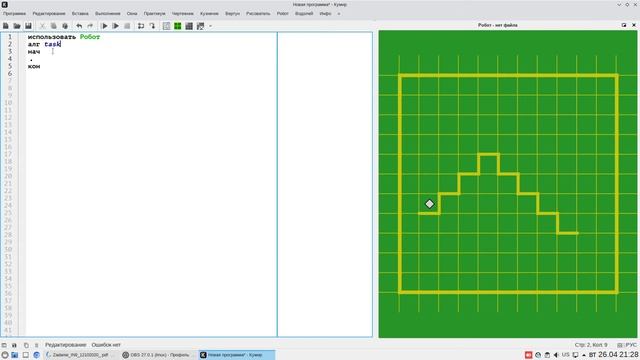The height and width of the screenshot is (360, 640).
Task: Open the Вставка menu
Action: [80, 13]
